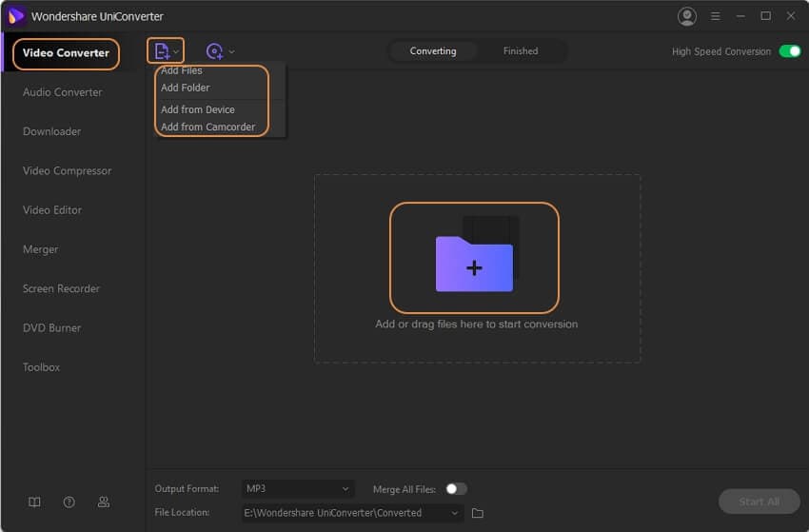Open the Toolbox section
The width and height of the screenshot is (809, 532).
(41, 367)
